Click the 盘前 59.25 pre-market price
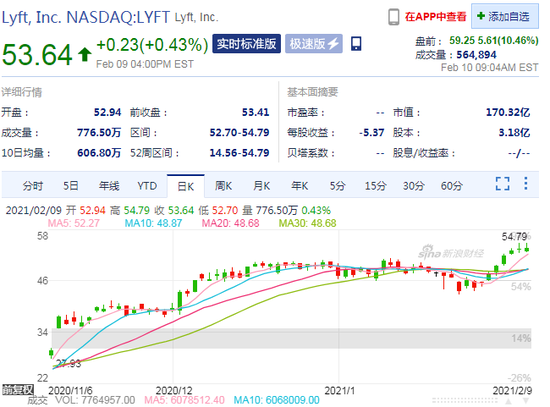The height and width of the screenshot is (407, 550). [462, 40]
